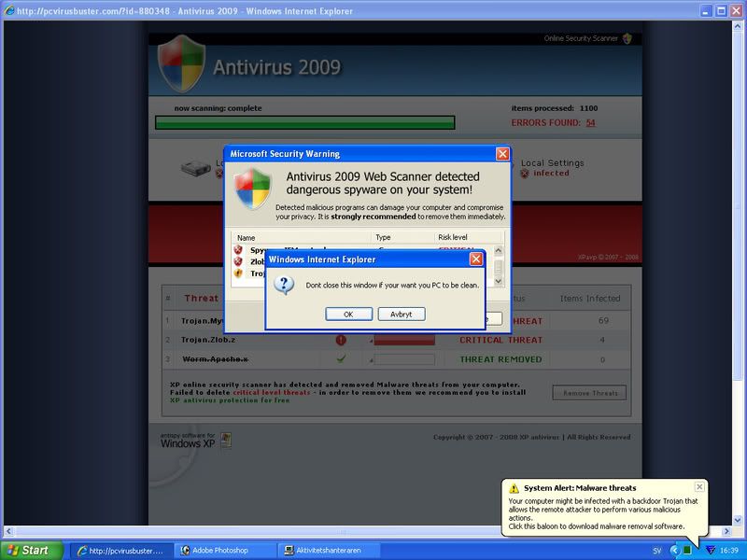Click the red risk bar for Trojan.Zlob.z

pos(404,340)
